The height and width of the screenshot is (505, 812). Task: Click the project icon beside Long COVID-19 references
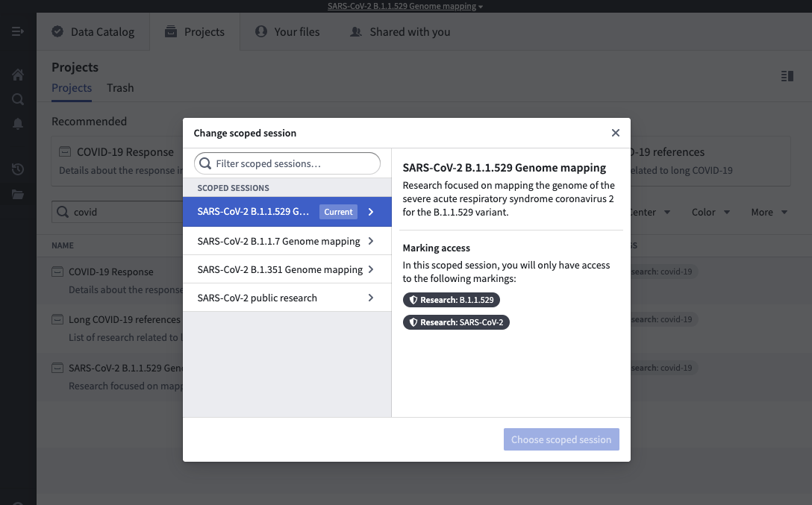[x=57, y=319]
